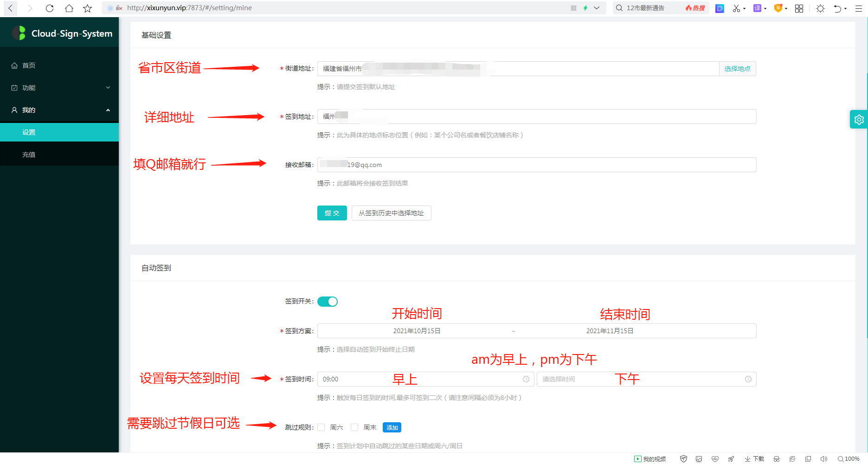Open the QR code icon in address bar

pos(573,8)
